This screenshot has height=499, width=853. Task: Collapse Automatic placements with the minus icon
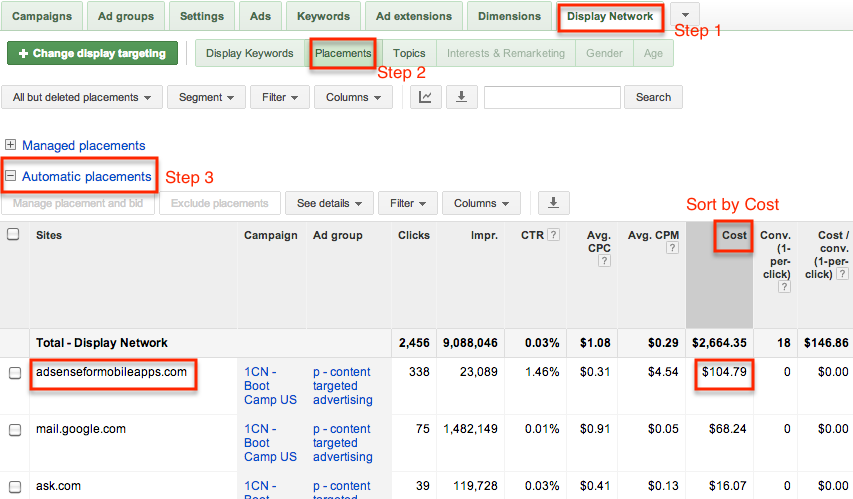(11, 177)
